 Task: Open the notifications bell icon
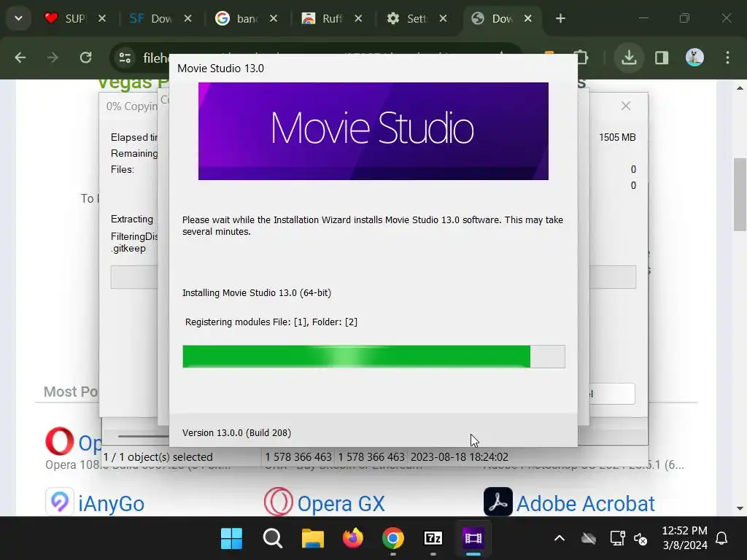(721, 539)
